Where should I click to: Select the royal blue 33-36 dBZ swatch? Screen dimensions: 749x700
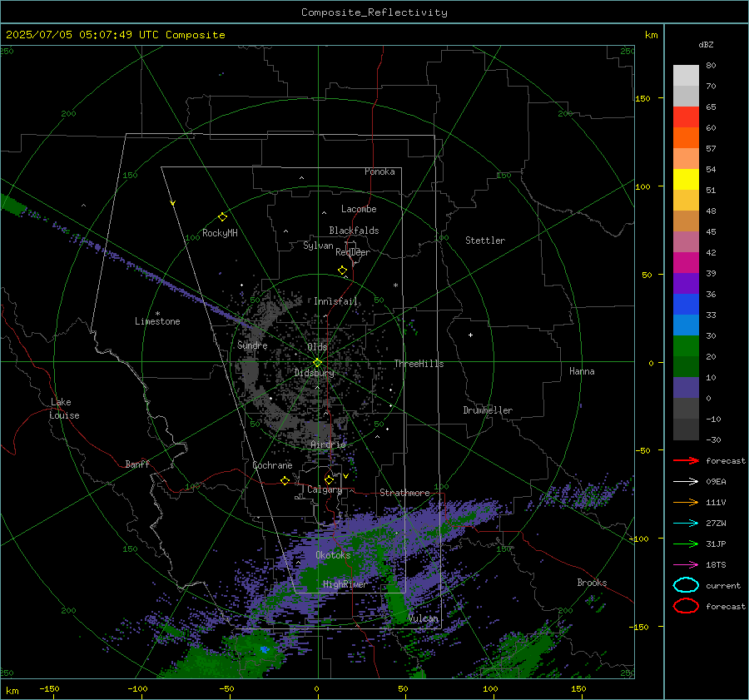686,305
